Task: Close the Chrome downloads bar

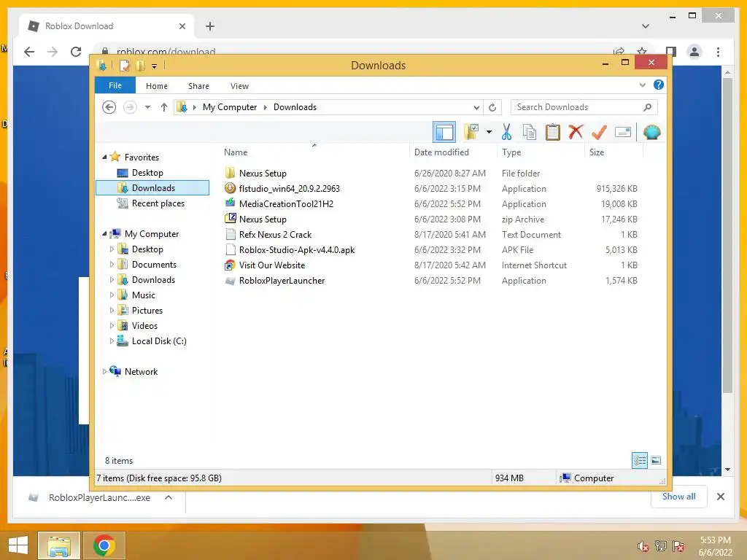Action: tap(720, 497)
